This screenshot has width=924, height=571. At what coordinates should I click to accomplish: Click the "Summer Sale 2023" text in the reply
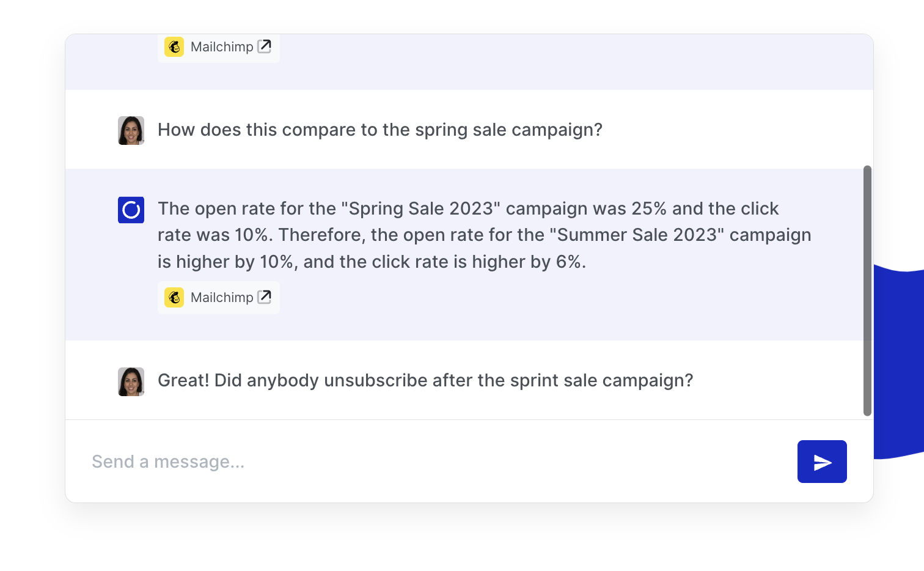[x=637, y=235]
